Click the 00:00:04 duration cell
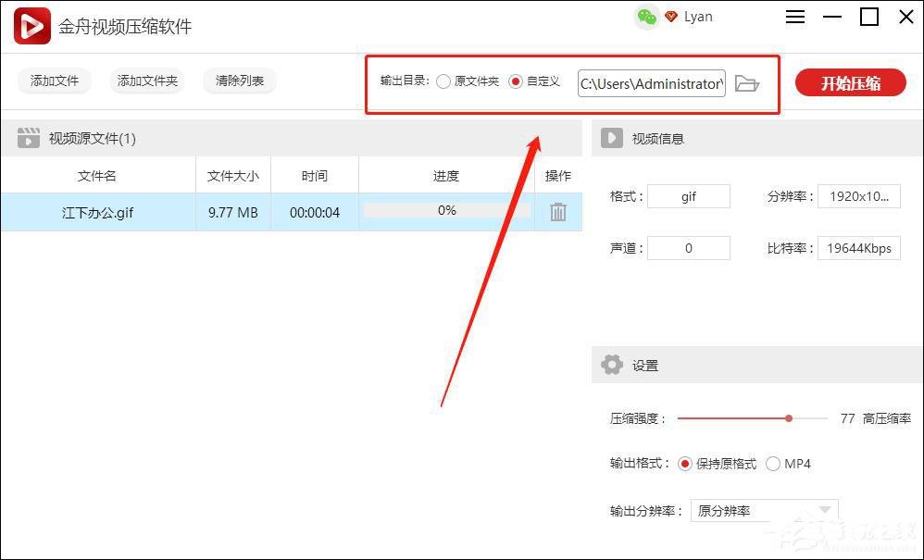The height and width of the screenshot is (560, 924). point(315,213)
